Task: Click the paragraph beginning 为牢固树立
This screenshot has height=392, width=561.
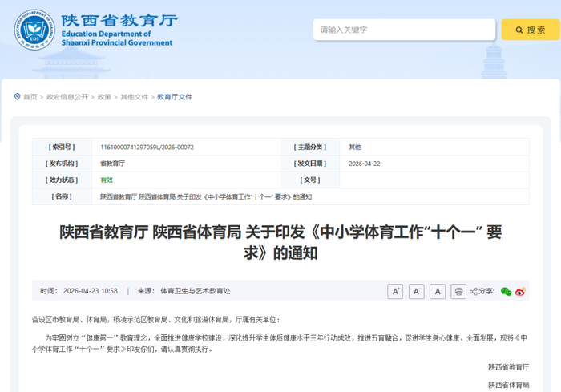Action: [280, 343]
